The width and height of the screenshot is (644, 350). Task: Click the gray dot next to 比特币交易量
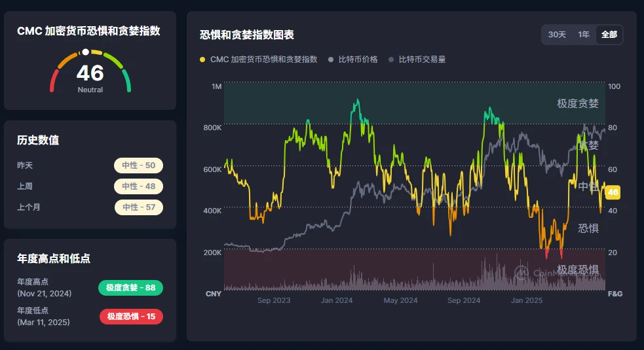coord(391,60)
